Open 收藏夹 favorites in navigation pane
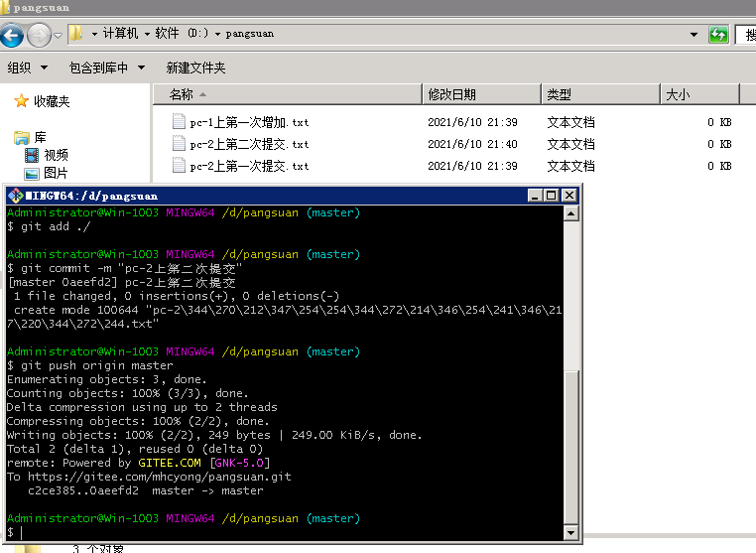 (x=51, y=101)
